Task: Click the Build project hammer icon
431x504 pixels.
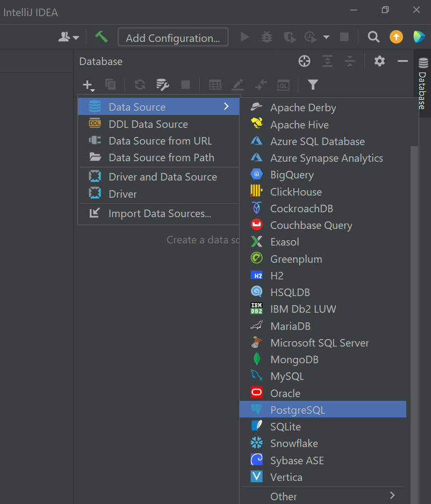Action: pyautogui.click(x=101, y=37)
